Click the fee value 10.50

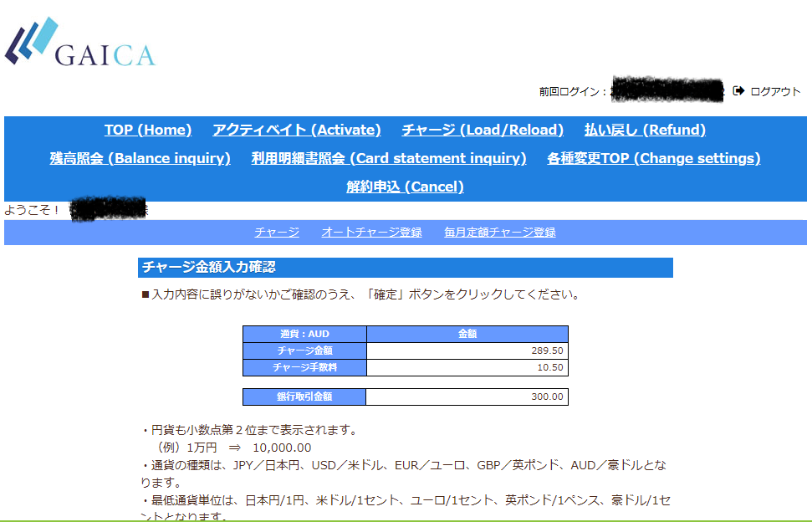pyautogui.click(x=550, y=367)
